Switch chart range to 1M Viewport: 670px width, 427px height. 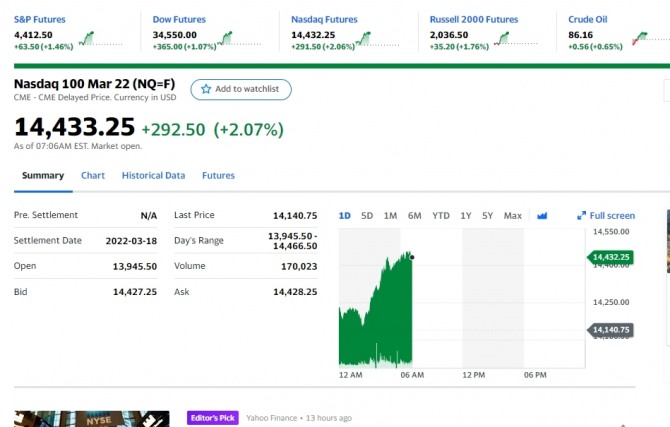point(390,215)
